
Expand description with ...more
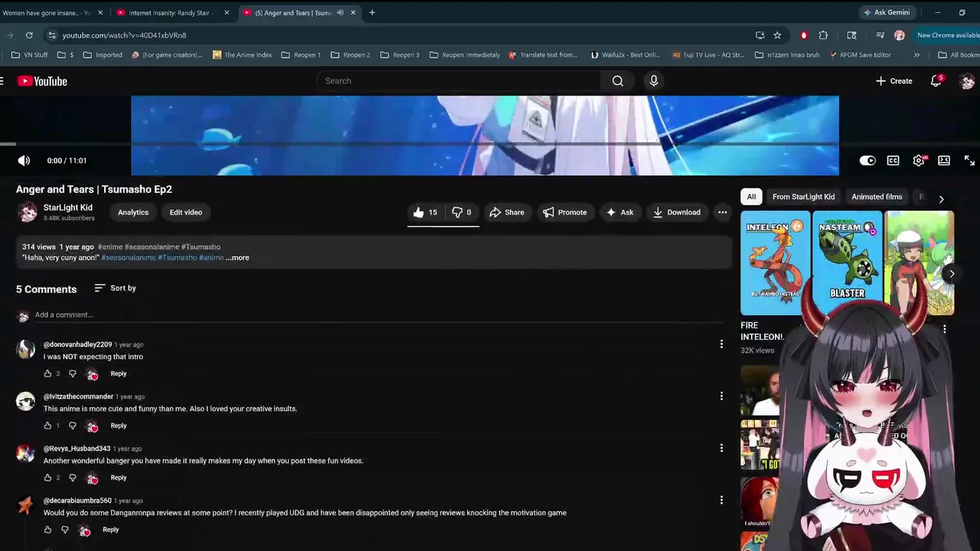(x=237, y=258)
